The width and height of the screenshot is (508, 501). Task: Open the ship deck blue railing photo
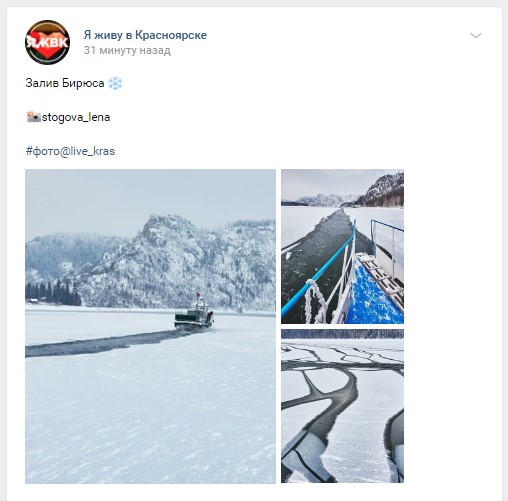click(x=342, y=246)
